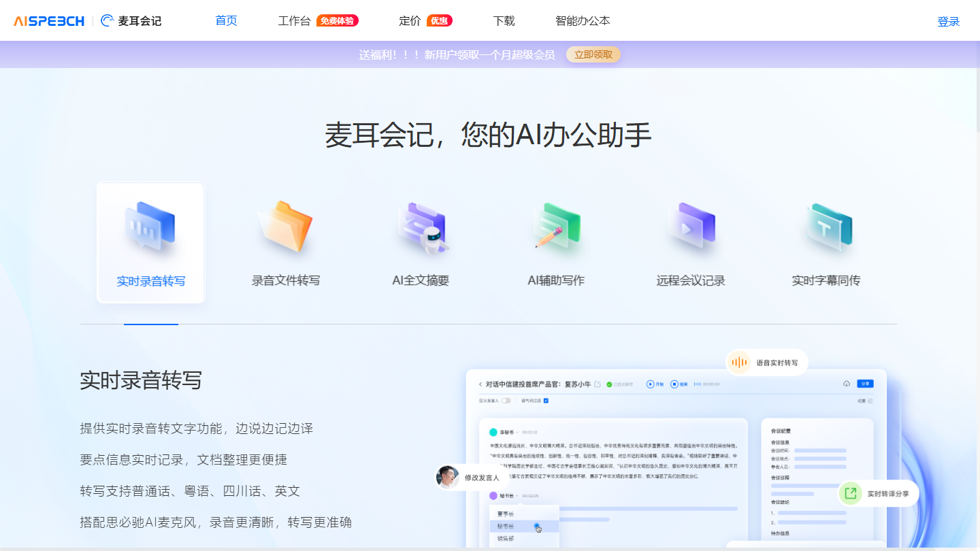980x551 pixels.
Task: Click the 实时录音转写 section heading
Action: (141, 380)
